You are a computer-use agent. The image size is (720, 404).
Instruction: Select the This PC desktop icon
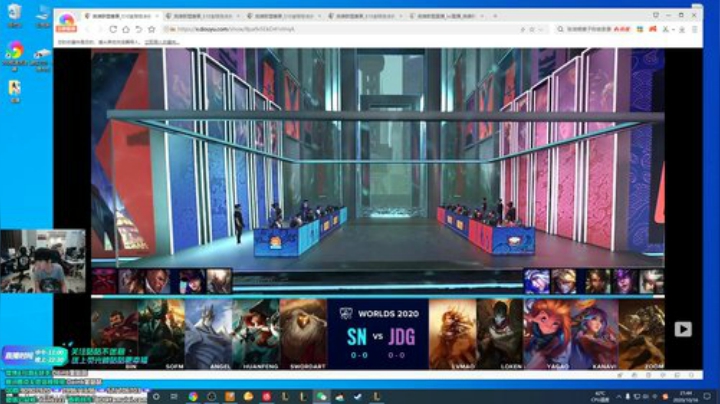43,16
